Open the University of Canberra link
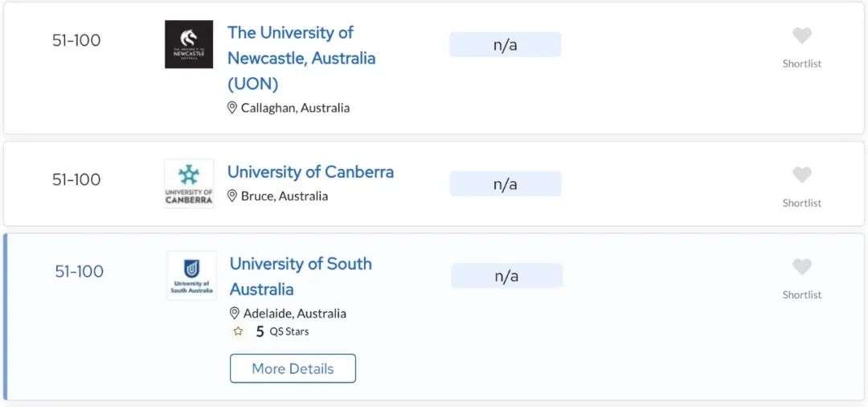 click(310, 171)
